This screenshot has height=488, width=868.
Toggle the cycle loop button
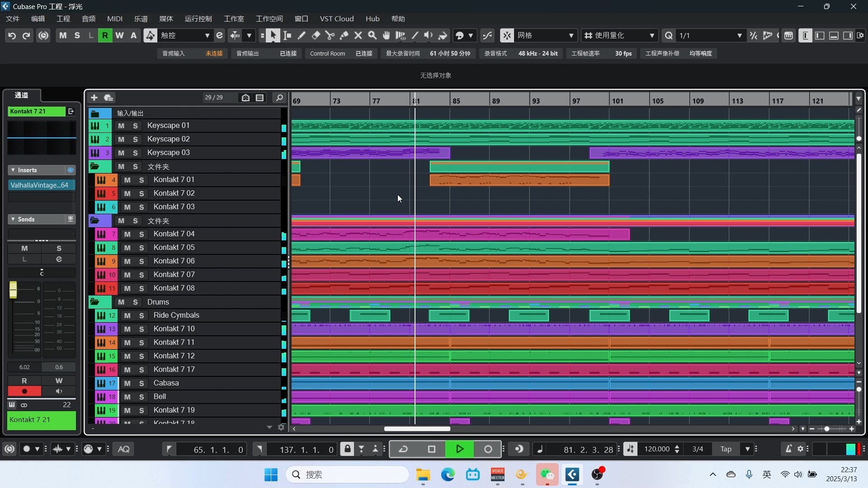[403, 449]
